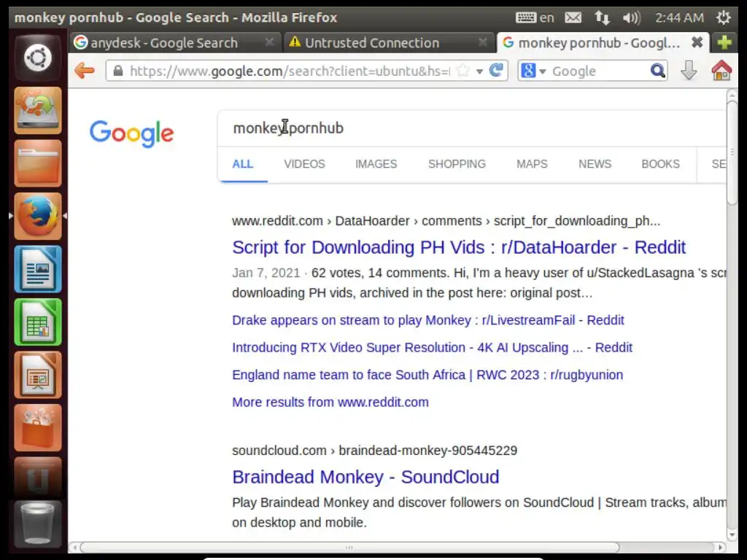
Task: Click the horizontal scrollbar left arrow
Action: point(74,547)
